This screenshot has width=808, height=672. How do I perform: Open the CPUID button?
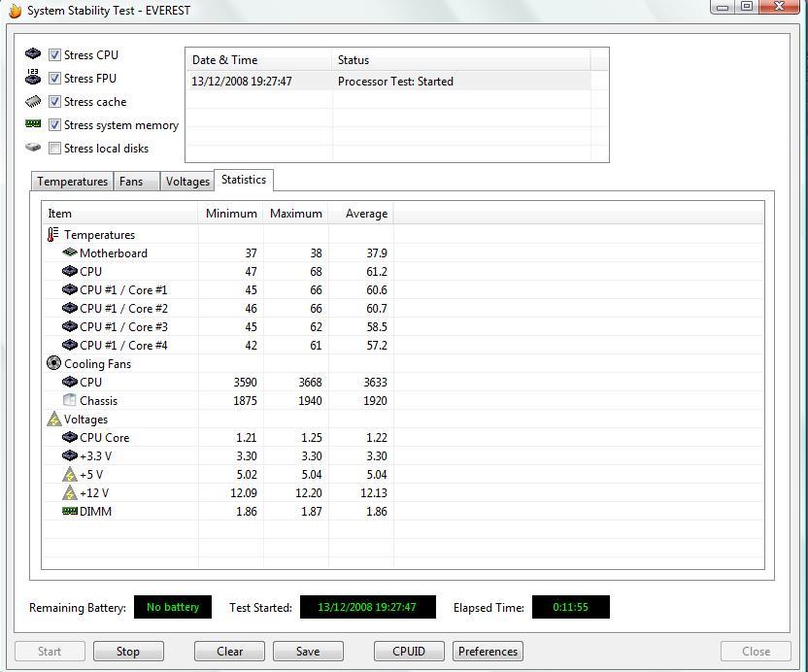pos(409,652)
